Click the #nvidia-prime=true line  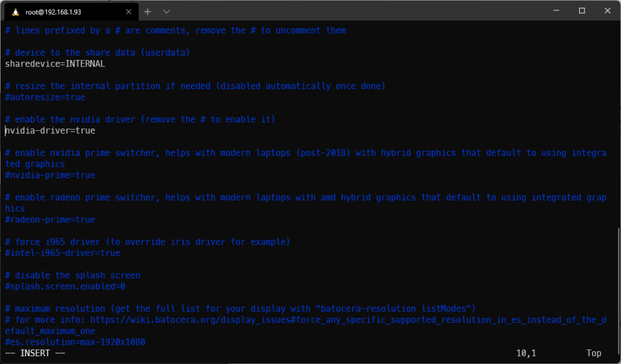50,175
